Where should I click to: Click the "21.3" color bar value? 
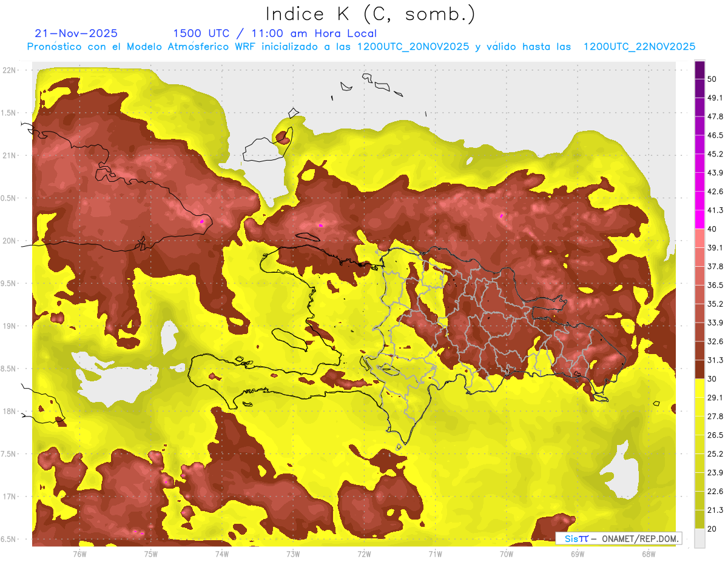click(x=715, y=510)
